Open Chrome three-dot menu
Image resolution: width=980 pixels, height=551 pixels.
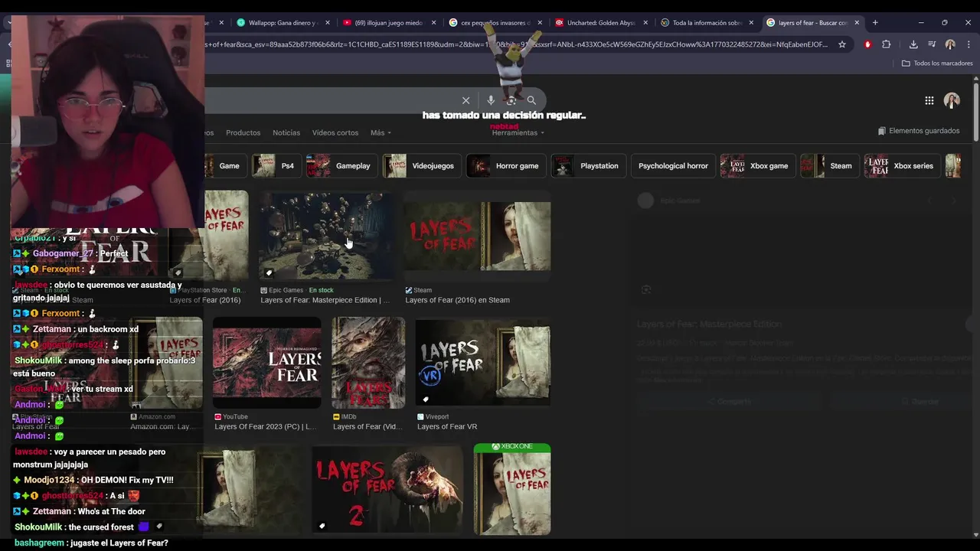point(969,44)
